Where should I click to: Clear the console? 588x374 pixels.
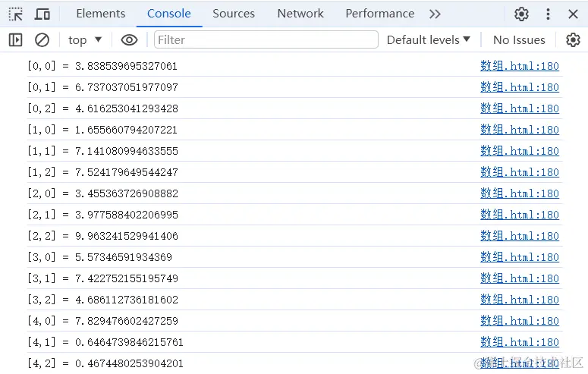click(42, 39)
